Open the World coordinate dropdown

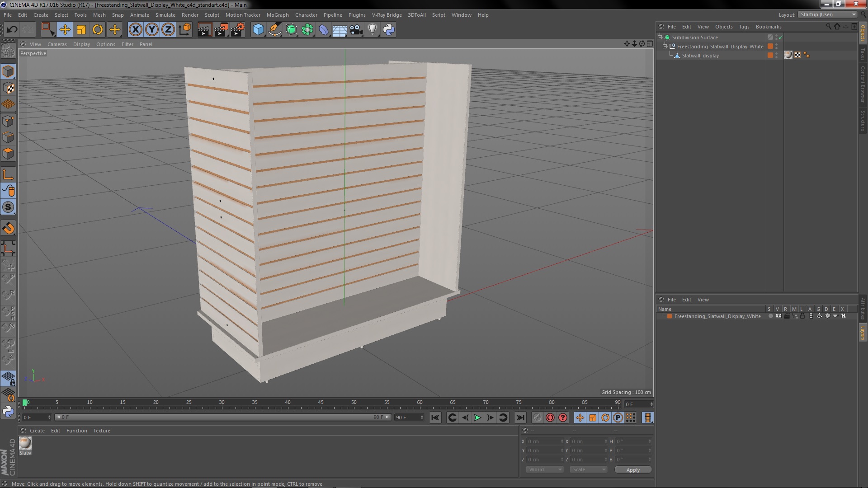click(x=545, y=470)
